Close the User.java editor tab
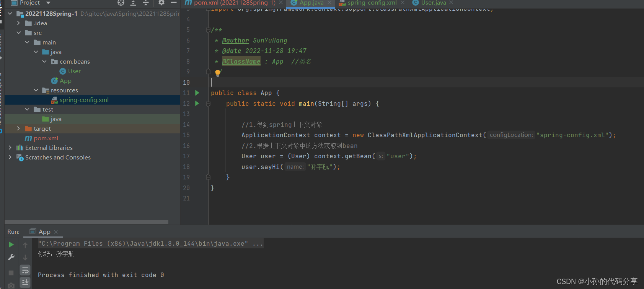Screen dimensions: 644x289 coord(451,3)
